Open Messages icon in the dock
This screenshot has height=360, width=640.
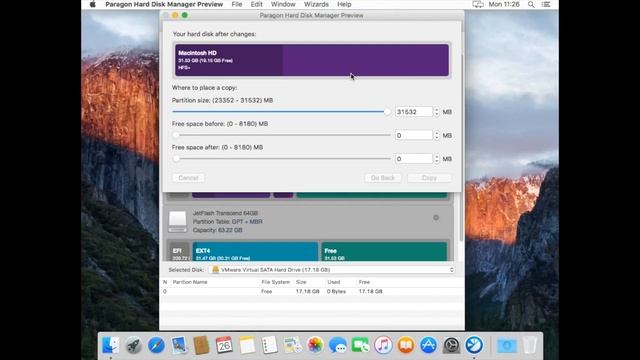click(338, 345)
